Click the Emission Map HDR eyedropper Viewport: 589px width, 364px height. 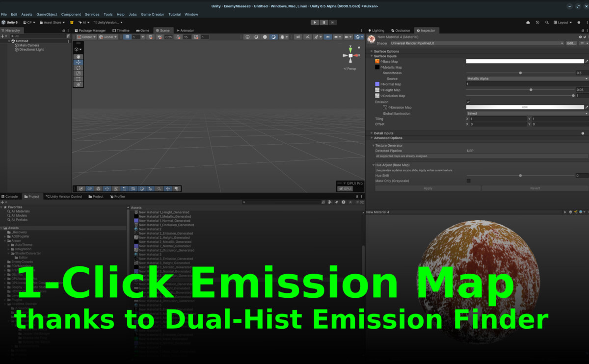587,107
